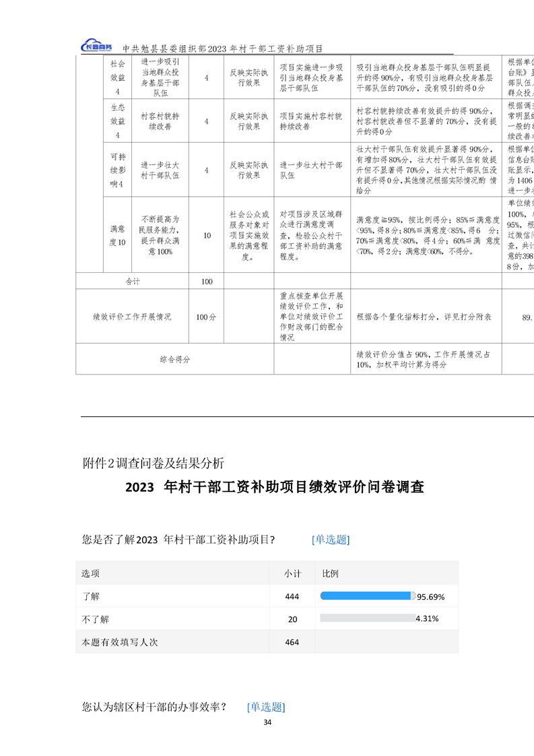Screen dimensions: 534x756
Task: Click the 绩效评价工作开展情况 cell
Action: click(x=131, y=317)
